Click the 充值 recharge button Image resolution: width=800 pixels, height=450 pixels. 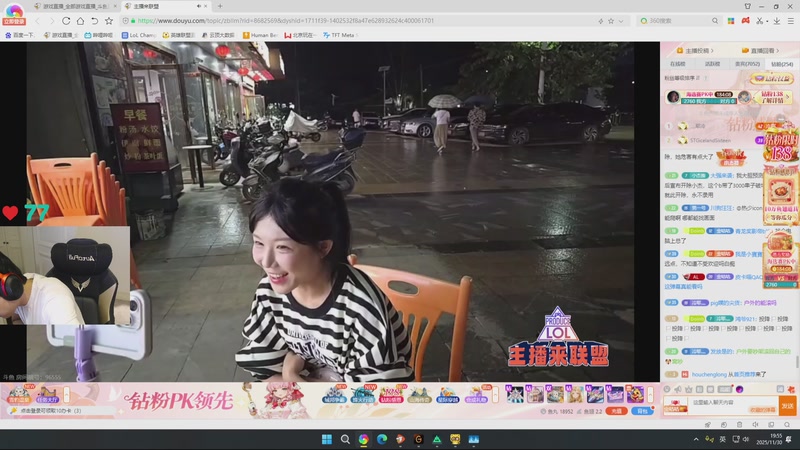tap(616, 411)
